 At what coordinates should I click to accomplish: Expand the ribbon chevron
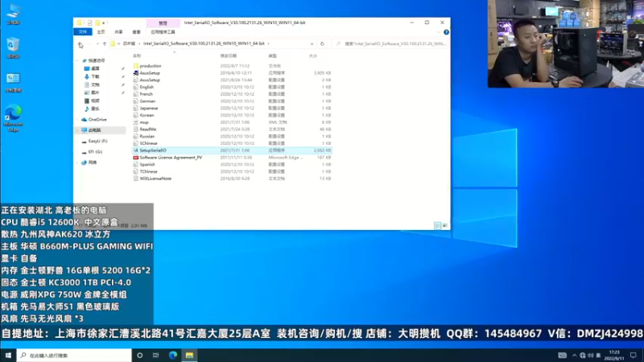(x=439, y=32)
